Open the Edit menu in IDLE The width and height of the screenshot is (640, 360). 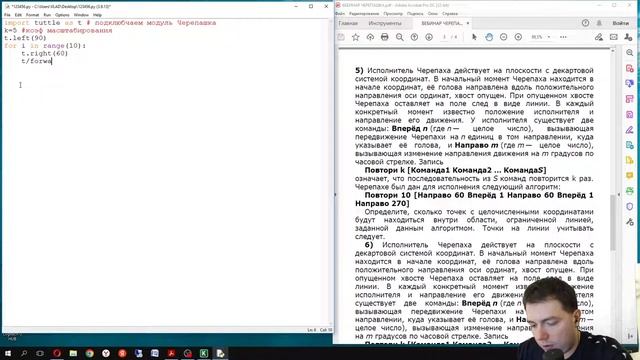click(18, 15)
